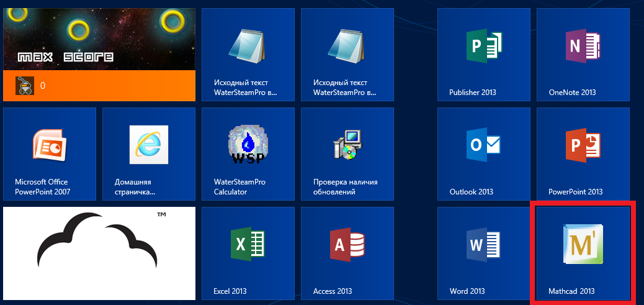644x305 pixels.
Task: Launch the Mathcad 2013 tile
Action: coord(583,253)
